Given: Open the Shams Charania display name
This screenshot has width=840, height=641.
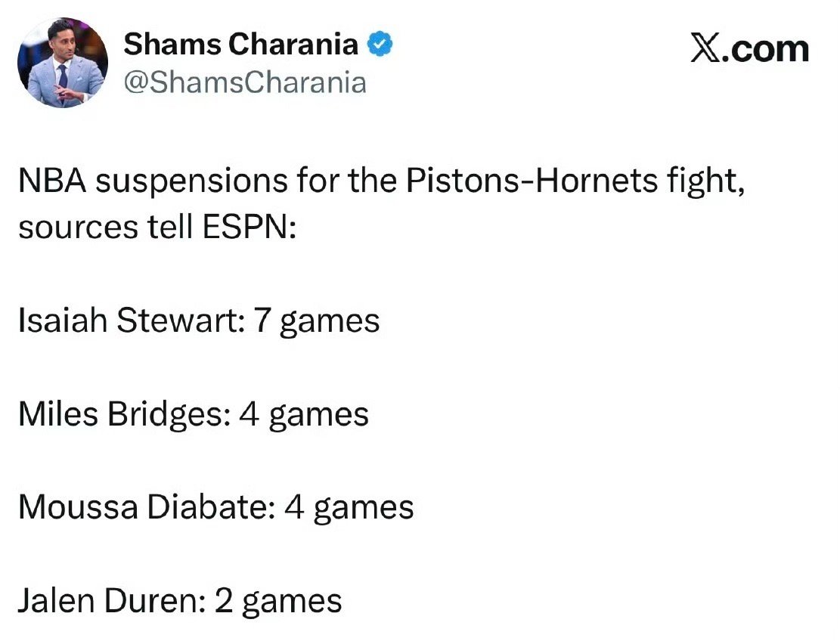Looking at the screenshot, I should [240, 45].
